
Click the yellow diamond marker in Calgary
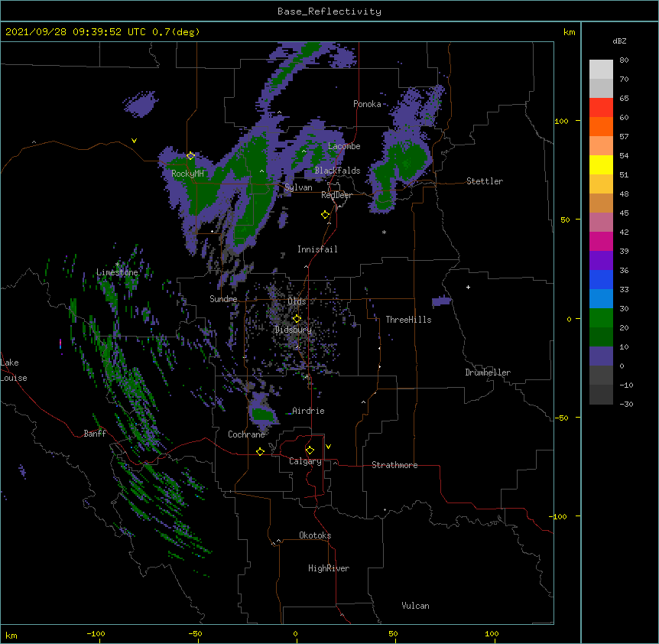tap(310, 450)
